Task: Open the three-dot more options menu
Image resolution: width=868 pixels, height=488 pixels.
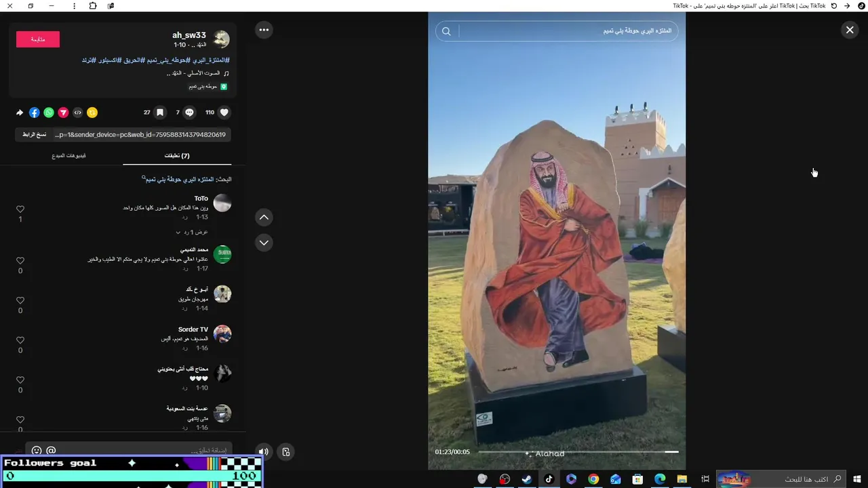Action: (x=264, y=30)
